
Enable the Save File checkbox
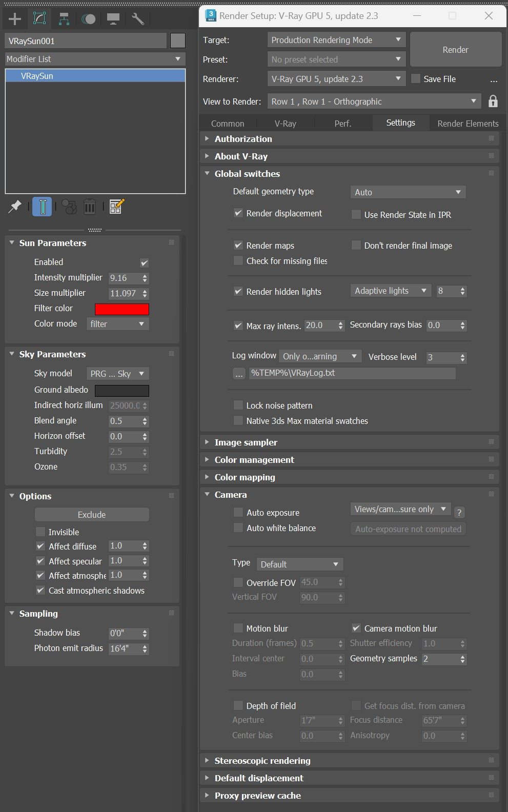416,78
